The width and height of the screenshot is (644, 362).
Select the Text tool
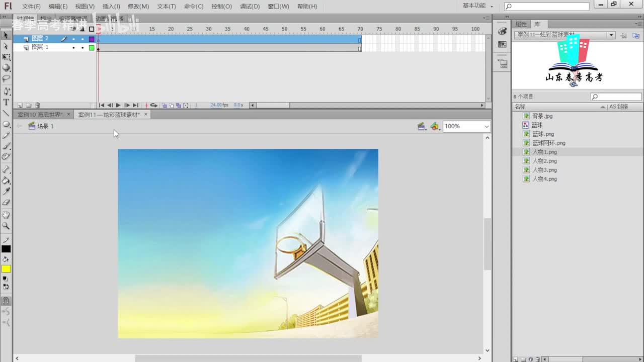tap(6, 102)
